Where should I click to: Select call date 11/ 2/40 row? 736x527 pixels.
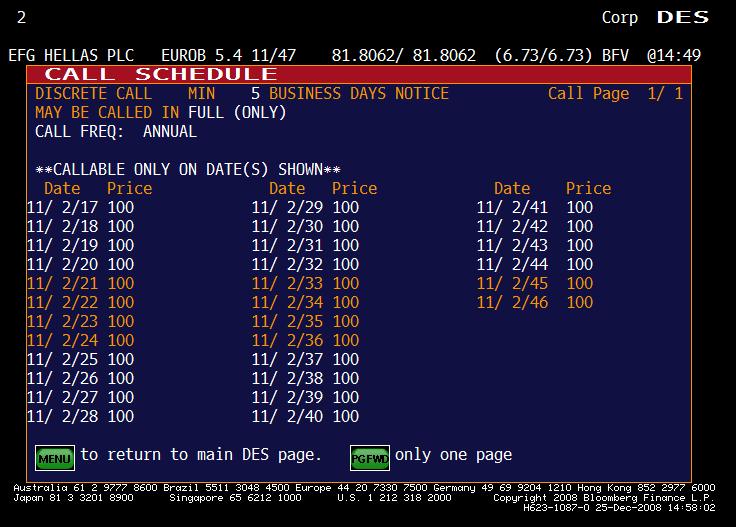pyautogui.click(x=306, y=416)
